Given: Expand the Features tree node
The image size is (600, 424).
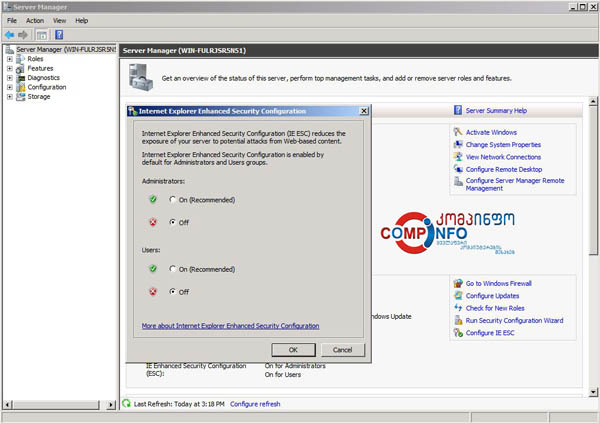Looking at the screenshot, I should (x=10, y=68).
